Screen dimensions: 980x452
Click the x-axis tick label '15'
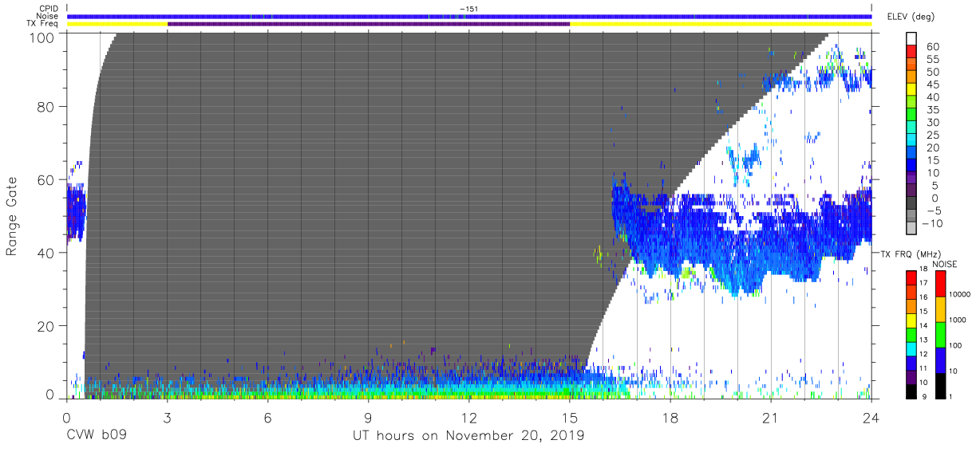pos(570,417)
